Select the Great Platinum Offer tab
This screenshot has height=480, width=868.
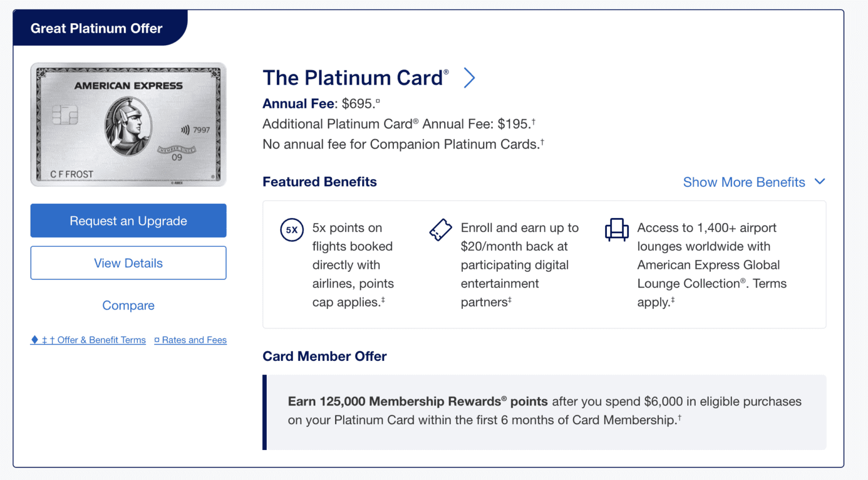click(96, 28)
